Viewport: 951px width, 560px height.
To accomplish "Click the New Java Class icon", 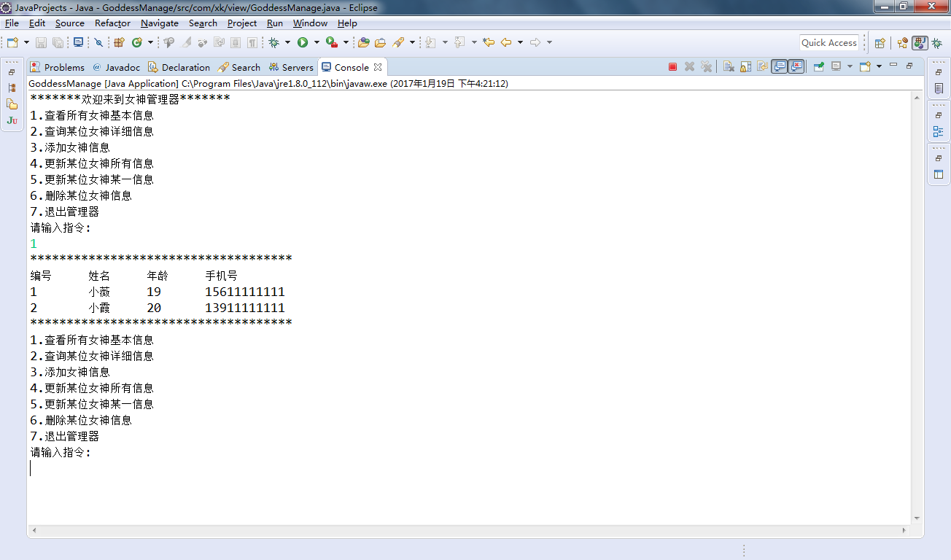I will [x=136, y=42].
